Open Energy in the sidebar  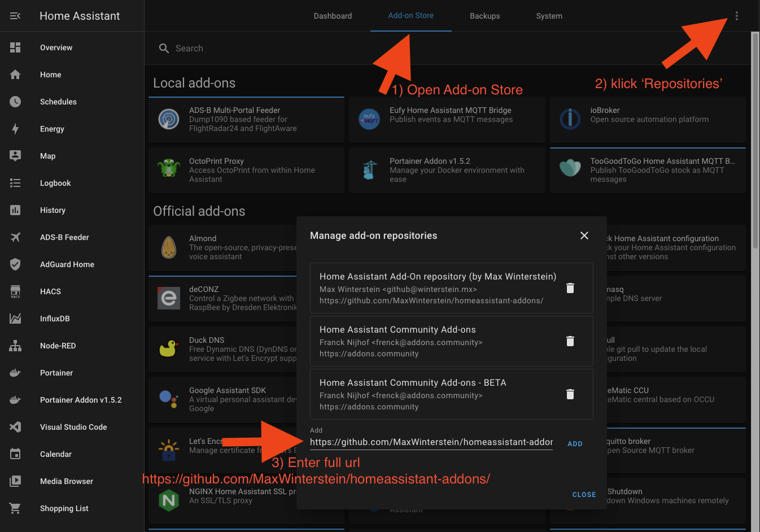point(52,129)
